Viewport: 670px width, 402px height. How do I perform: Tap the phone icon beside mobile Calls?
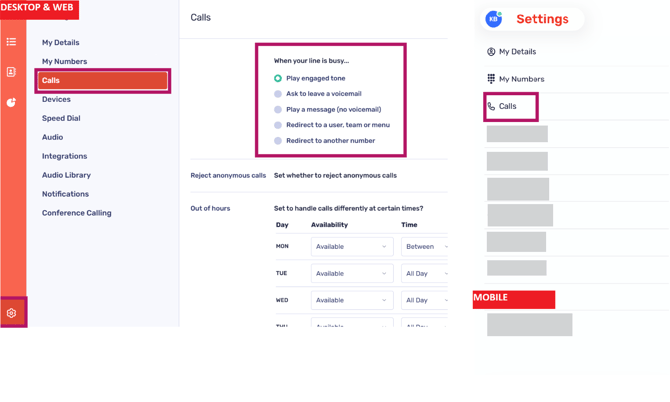(x=491, y=106)
